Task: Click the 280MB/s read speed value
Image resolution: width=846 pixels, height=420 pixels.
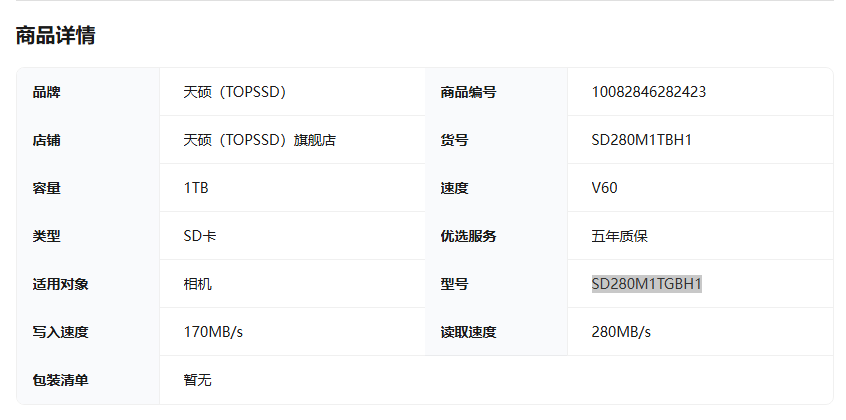Action: 621,331
